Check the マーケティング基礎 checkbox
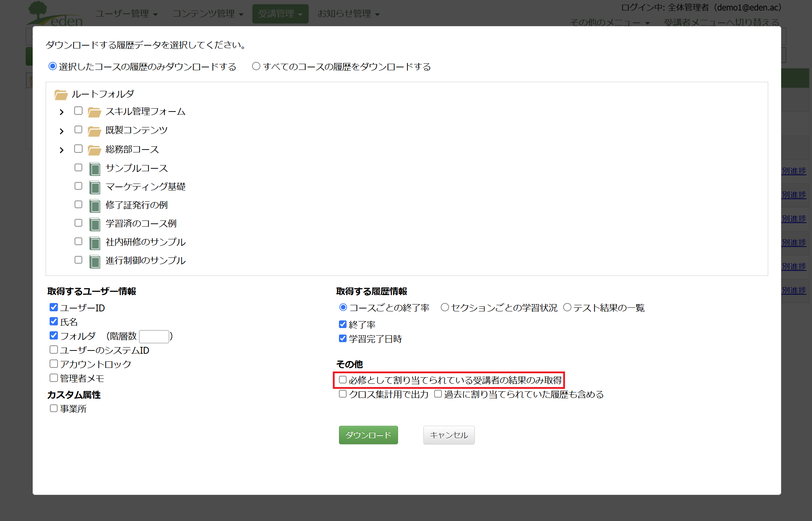812x521 pixels. point(78,186)
